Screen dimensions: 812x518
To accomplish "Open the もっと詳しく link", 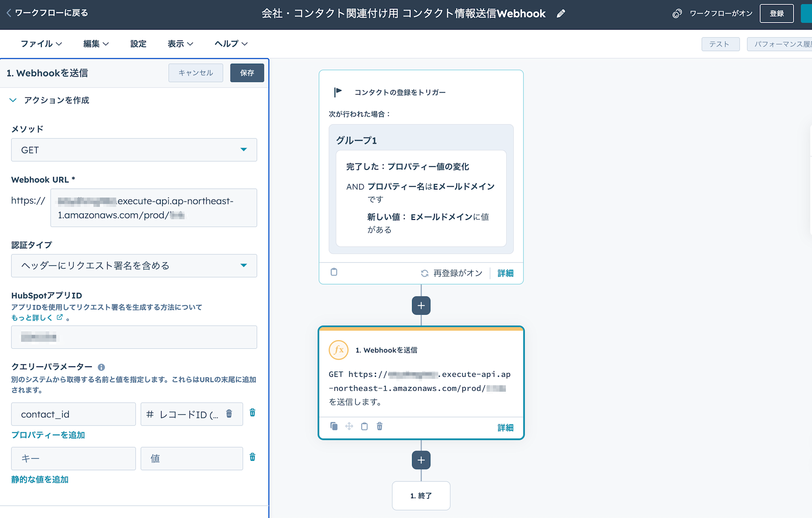I will click(32, 318).
